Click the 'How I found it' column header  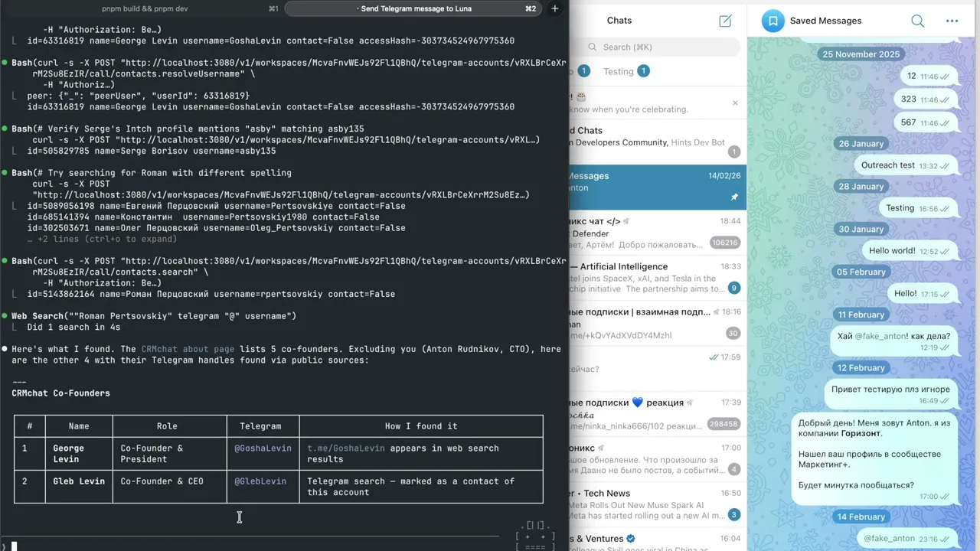421,426
